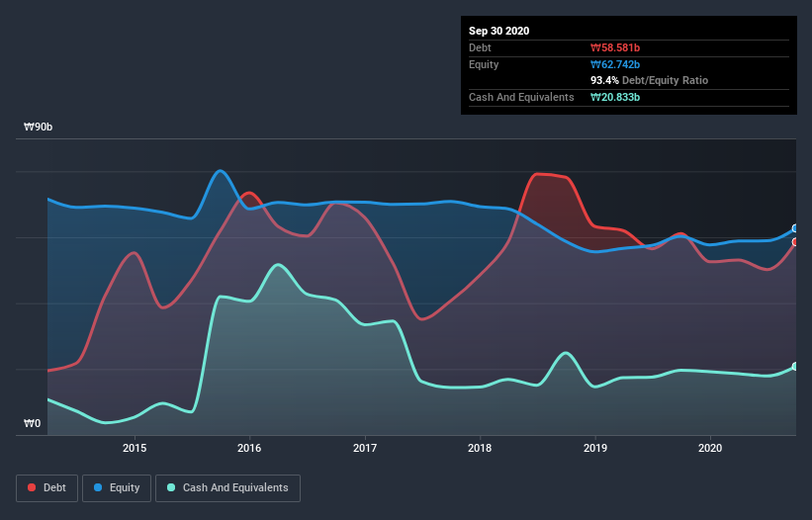812x520 pixels.
Task: Click the Sep 30 2020 tooltip date
Action: (498, 31)
